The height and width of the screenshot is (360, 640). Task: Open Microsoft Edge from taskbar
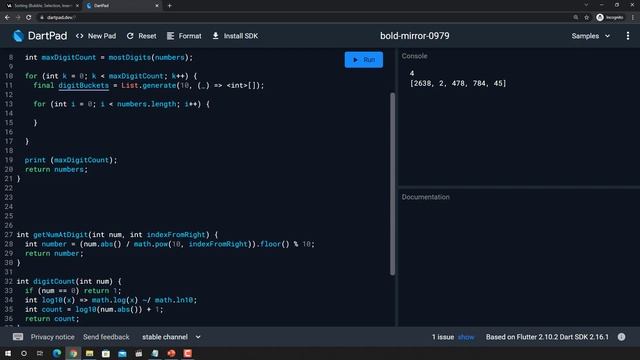[x=57, y=353]
